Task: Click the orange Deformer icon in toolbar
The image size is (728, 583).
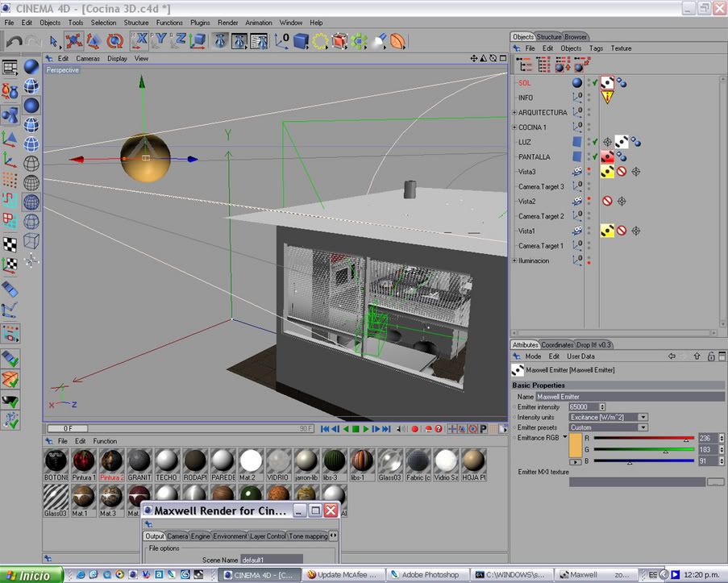Action: tap(398, 41)
